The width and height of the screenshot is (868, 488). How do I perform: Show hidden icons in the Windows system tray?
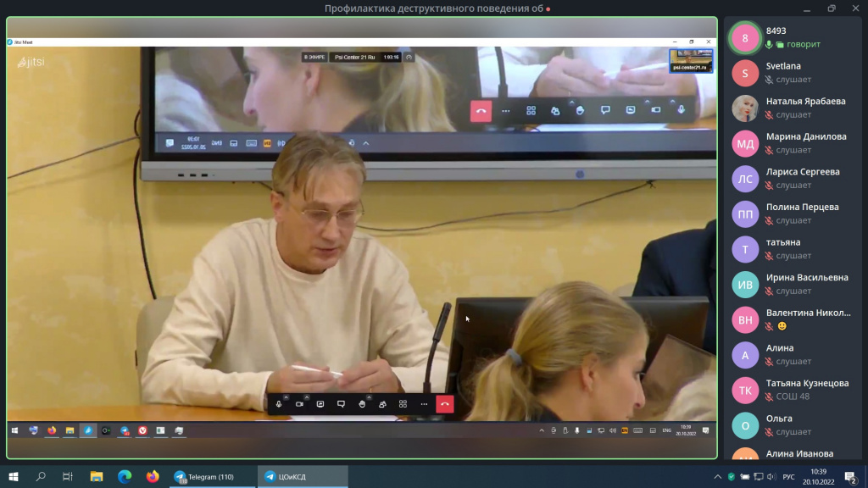click(x=717, y=476)
